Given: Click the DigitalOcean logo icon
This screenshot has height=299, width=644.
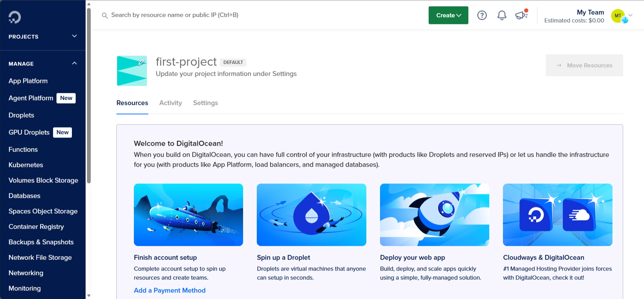Looking at the screenshot, I should (15, 17).
